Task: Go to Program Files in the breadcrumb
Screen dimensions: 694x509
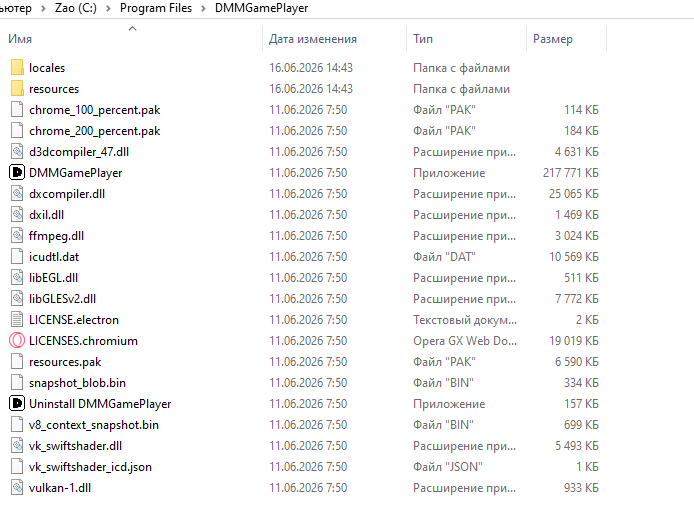Action: (156, 8)
